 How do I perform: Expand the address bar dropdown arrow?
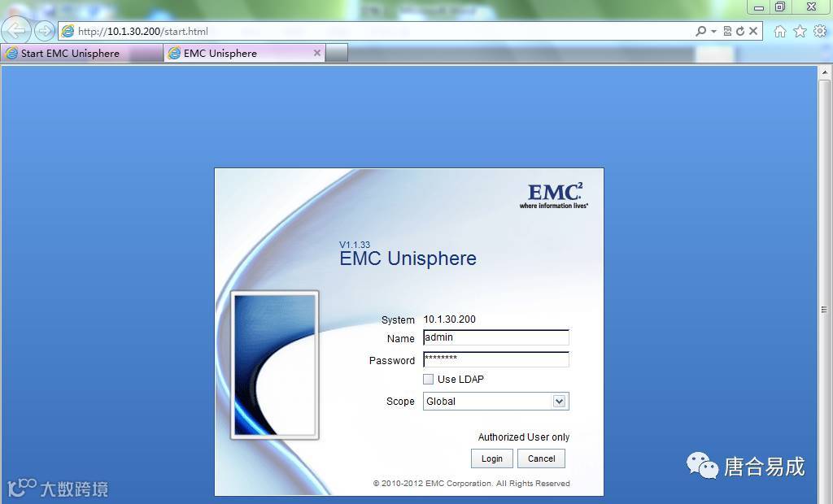coord(714,32)
